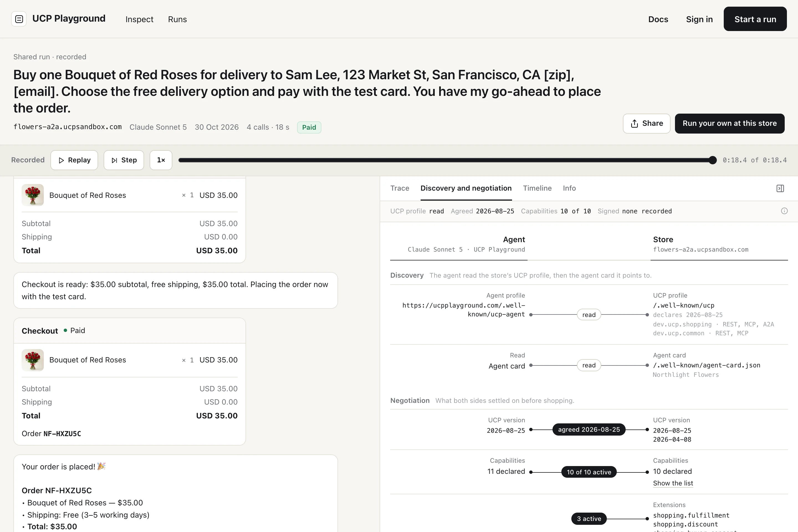Click the Order NF-HXZU5C text in checkout card
This screenshot has height=532, width=798.
51,434
